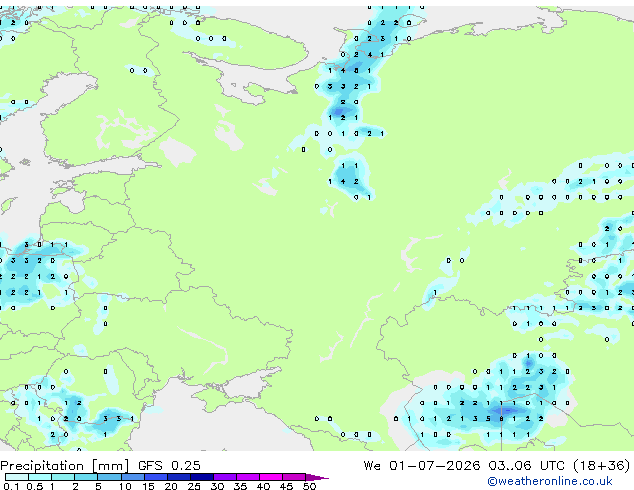Pick the 40–45 mm magenta legend segment
The image size is (634, 490).
pyautogui.click(x=271, y=477)
